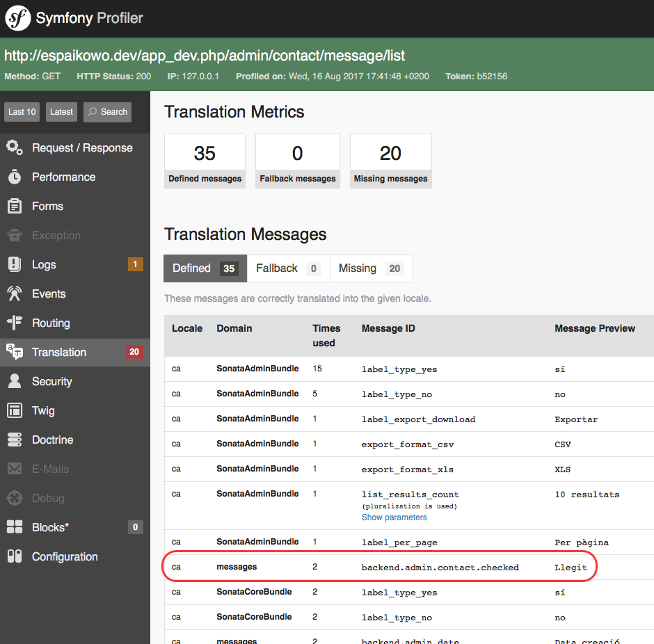Open the Forms panel
Viewport: 654px width, 644px height.
click(x=75, y=206)
